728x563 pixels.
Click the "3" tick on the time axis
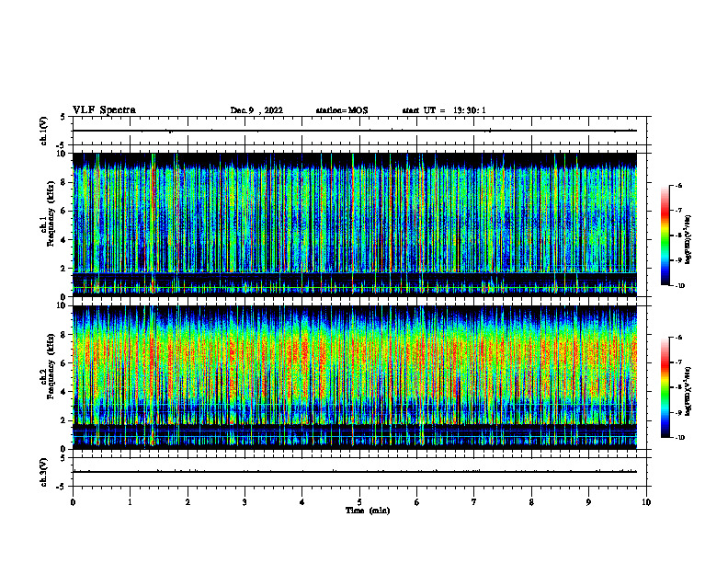pos(245,502)
